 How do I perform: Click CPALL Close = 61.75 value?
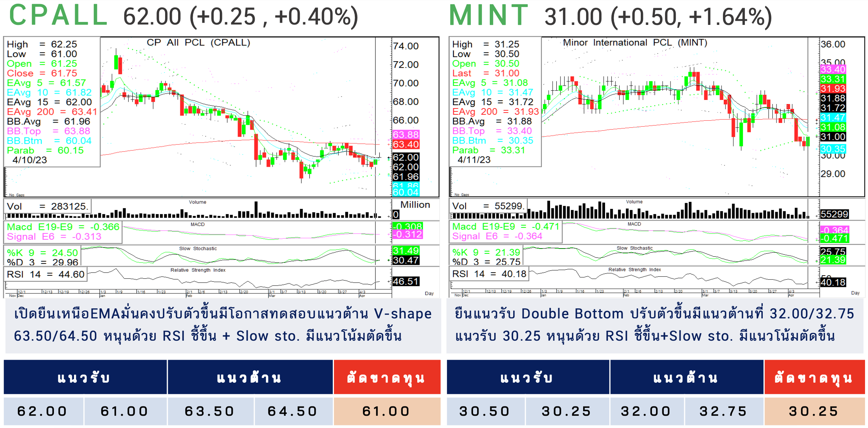tap(42, 73)
